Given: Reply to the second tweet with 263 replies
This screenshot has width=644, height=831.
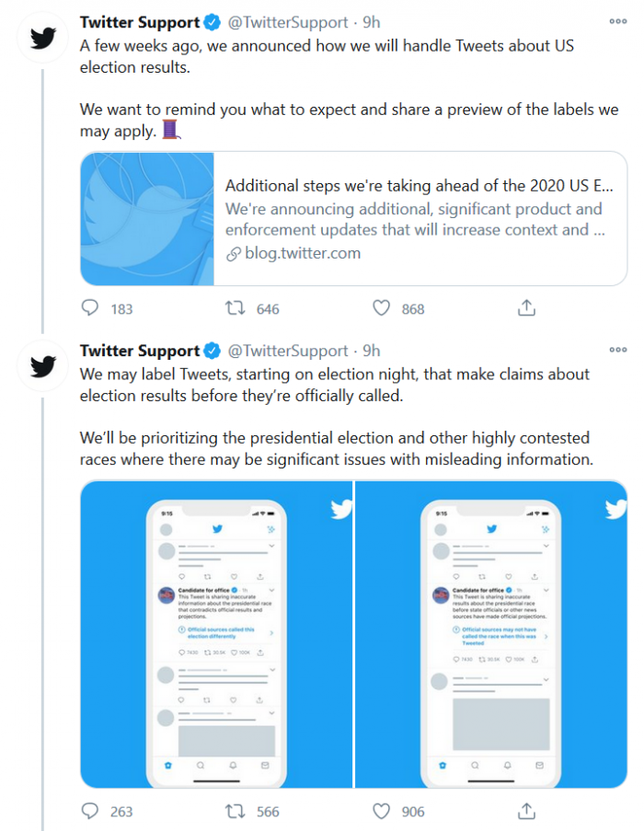Looking at the screenshot, I should coord(90,811).
